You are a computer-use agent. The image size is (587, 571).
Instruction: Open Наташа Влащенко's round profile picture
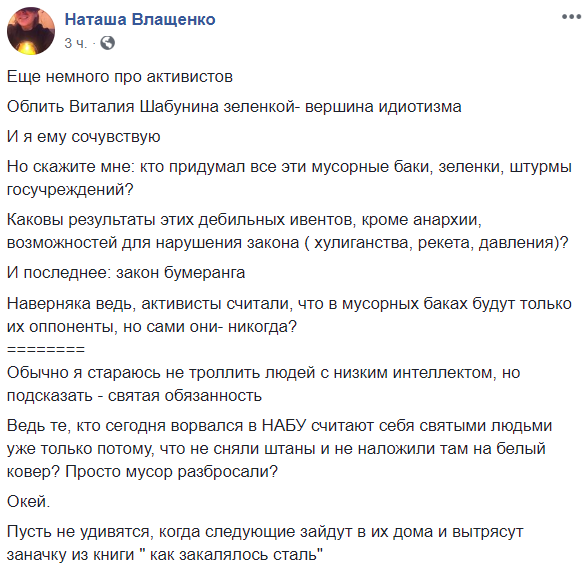pyautogui.click(x=31, y=31)
